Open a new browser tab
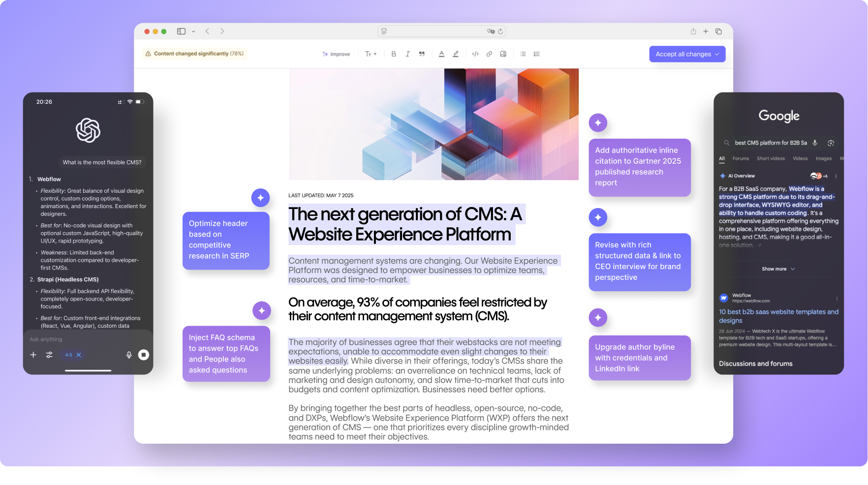Viewport: 868px width, 485px height. coord(706,31)
